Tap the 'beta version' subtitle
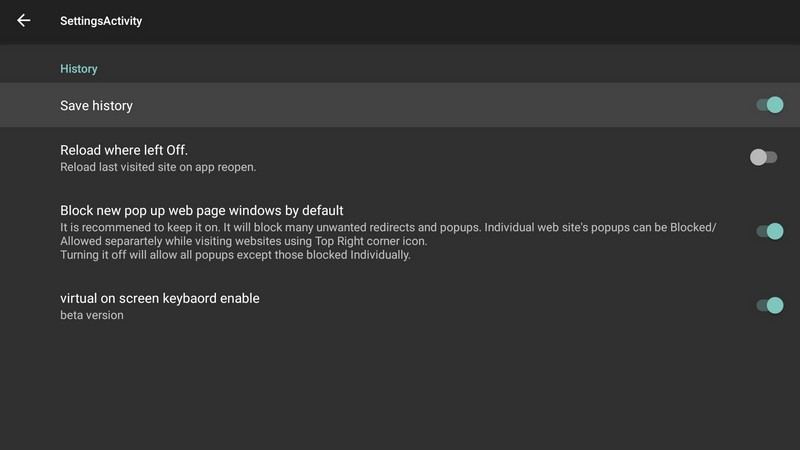This screenshot has width=800, height=450. (x=92, y=315)
